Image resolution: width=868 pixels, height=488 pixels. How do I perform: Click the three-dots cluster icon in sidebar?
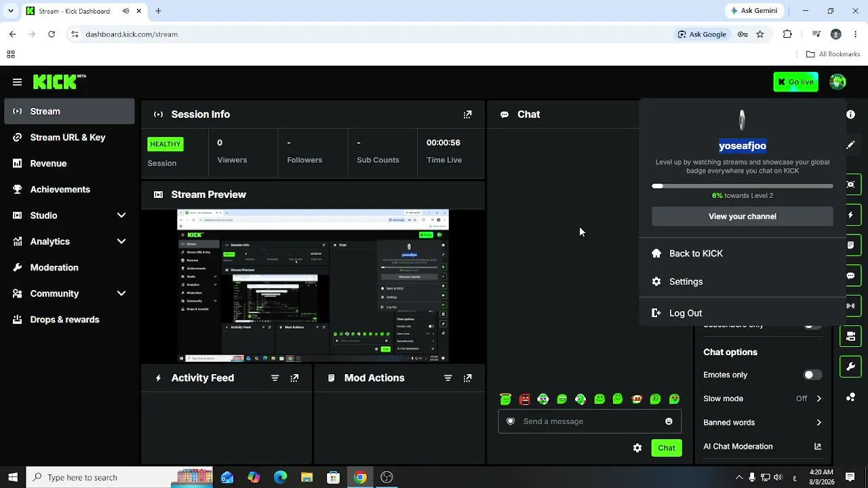pyautogui.click(x=850, y=397)
